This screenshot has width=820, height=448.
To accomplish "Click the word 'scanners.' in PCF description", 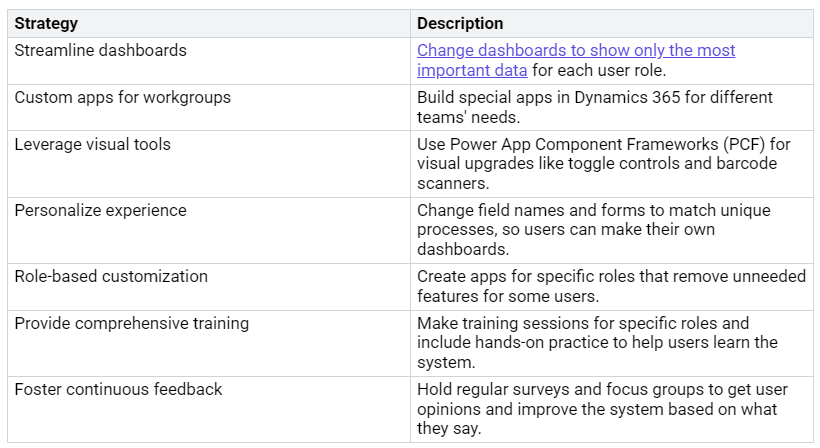I will [453, 183].
